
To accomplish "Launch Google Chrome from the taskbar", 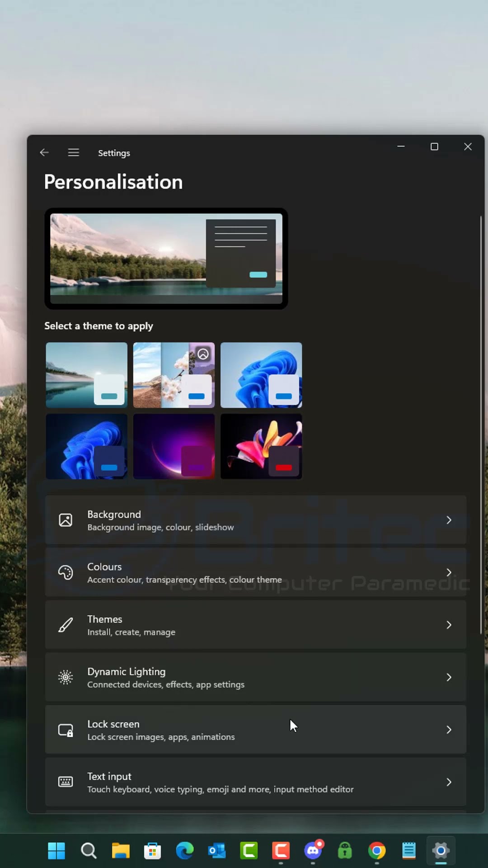I will click(377, 851).
